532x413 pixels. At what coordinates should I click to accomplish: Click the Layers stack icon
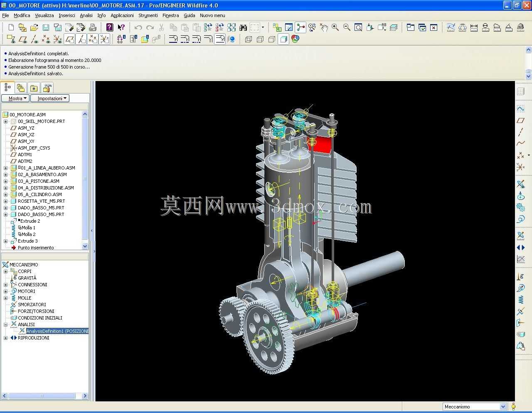coord(393,27)
